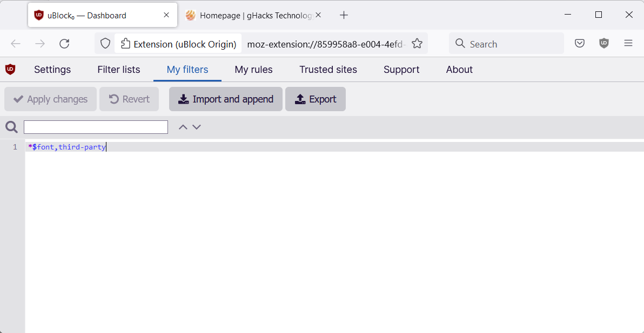Viewport: 644px width, 333px height.
Task: Open a new browser tab with plus button
Action: [x=344, y=15]
